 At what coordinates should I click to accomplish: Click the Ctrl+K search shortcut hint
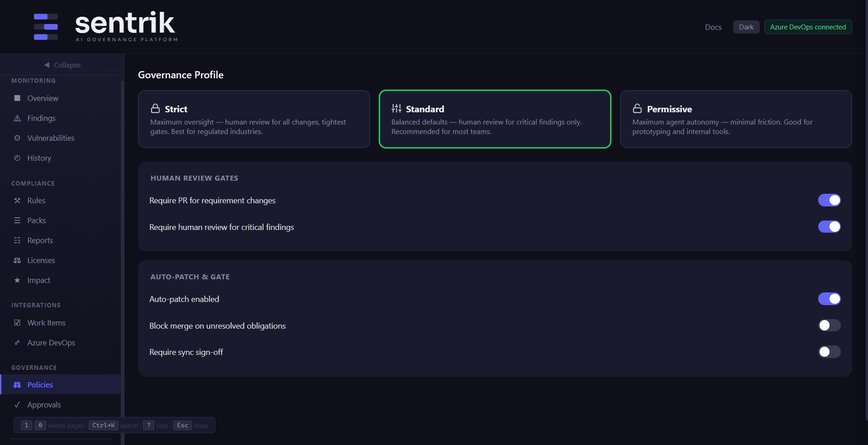[x=104, y=426]
